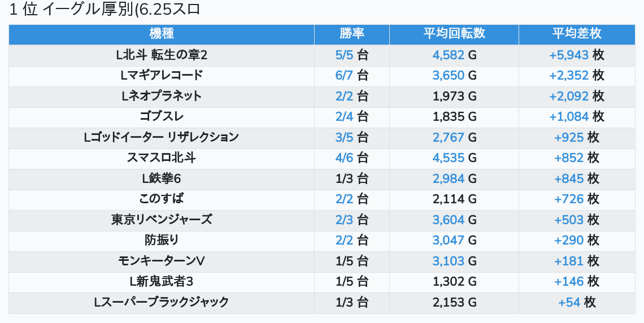Screen dimensions: 644x323
Task: Select the モンキーターンV machine cell
Action: coord(162,261)
